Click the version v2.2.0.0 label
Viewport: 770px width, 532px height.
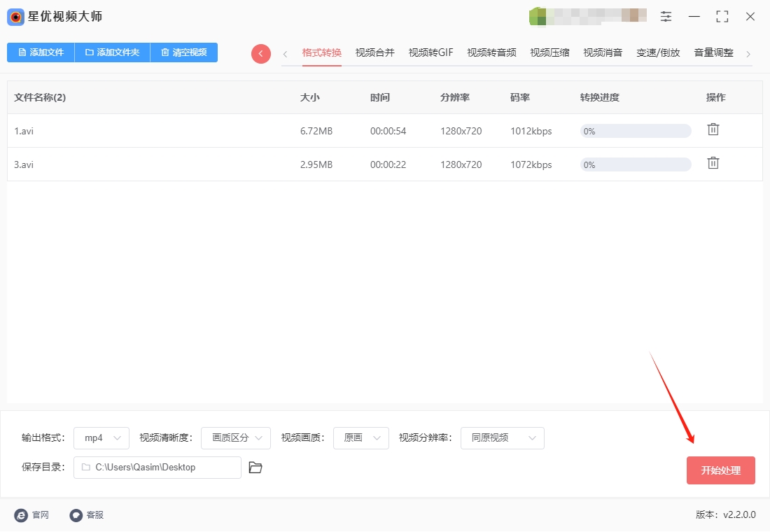coord(725,514)
